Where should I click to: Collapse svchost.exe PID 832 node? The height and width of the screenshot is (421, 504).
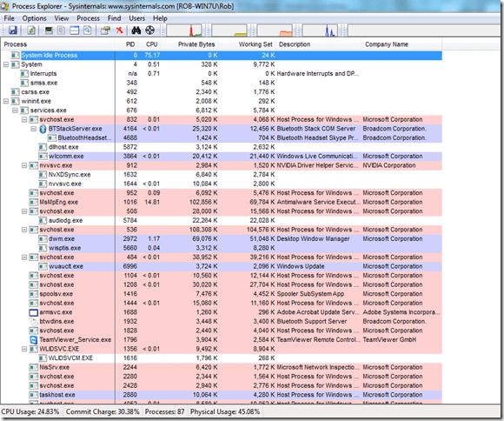[24, 119]
